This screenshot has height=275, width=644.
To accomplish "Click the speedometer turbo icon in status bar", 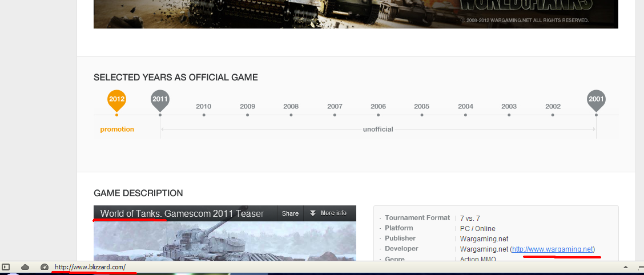I will [45, 267].
